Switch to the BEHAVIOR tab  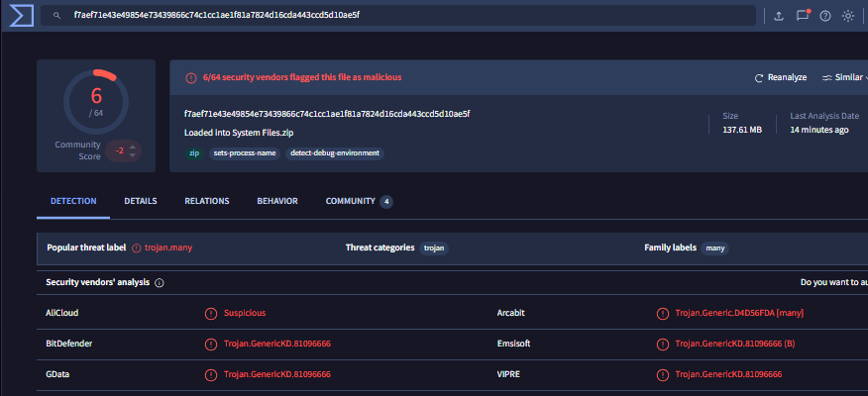coord(277,201)
